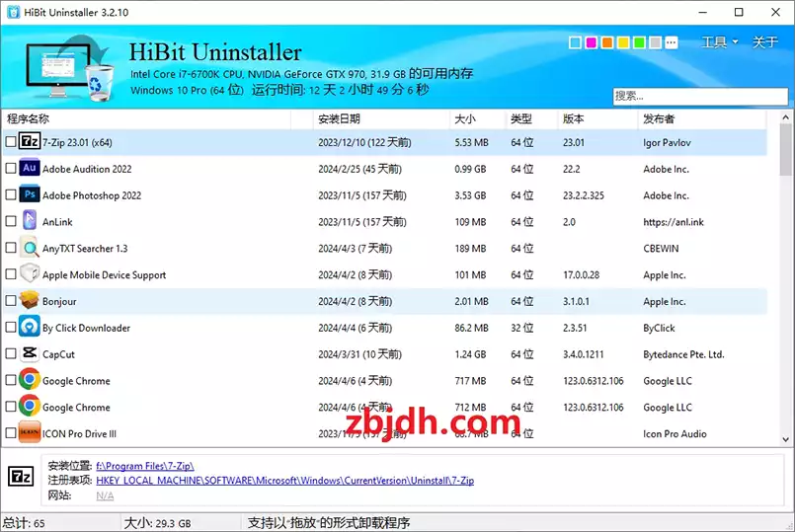Click the 搜索 search field
Screen dimensions: 795x532
point(700,96)
